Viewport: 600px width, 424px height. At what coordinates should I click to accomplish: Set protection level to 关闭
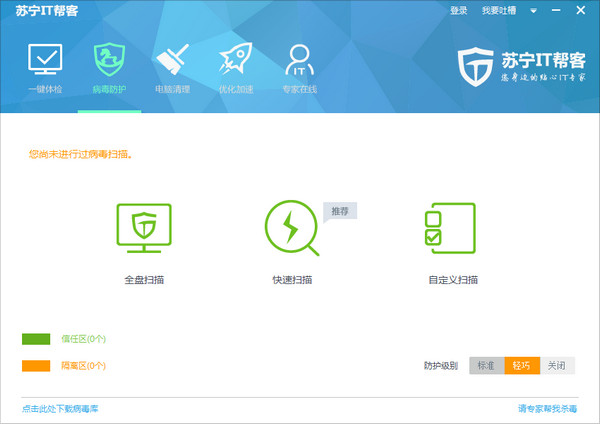pyautogui.click(x=557, y=365)
